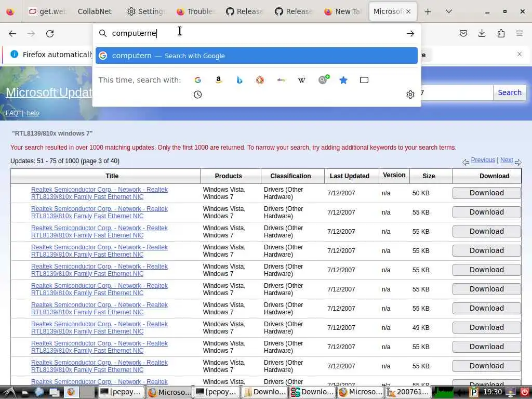Open a new tab with plus button
This screenshot has width=532, height=399.
(428, 11)
